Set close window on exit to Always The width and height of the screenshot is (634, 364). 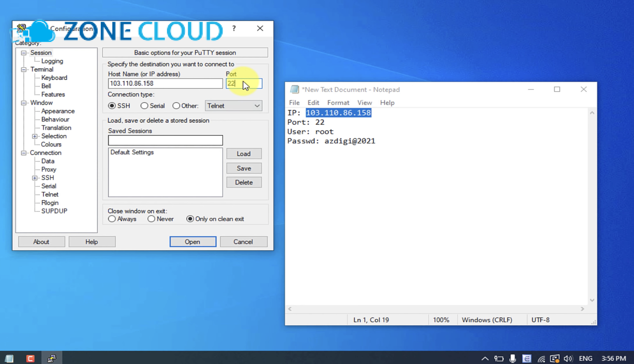pyautogui.click(x=112, y=219)
